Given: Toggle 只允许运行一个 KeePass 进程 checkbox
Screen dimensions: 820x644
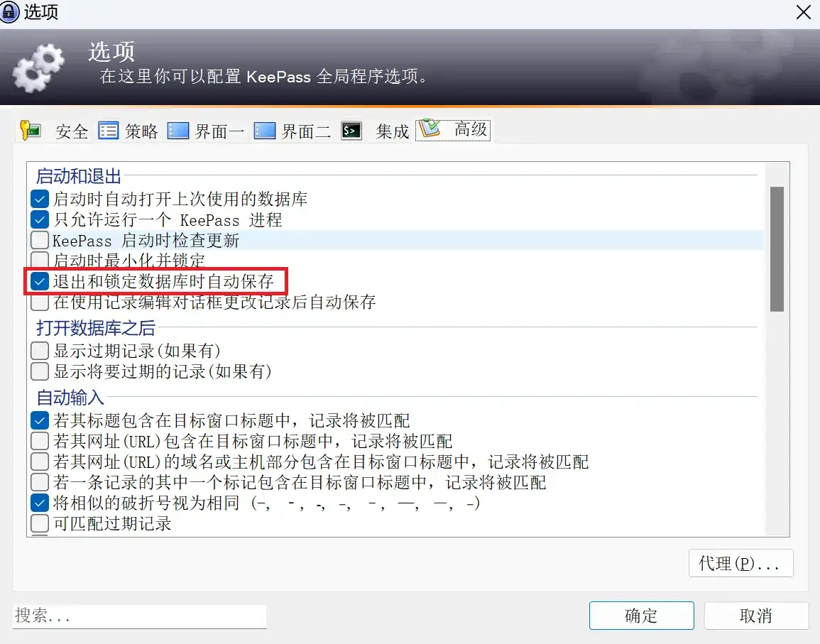Looking at the screenshot, I should click(40, 219).
